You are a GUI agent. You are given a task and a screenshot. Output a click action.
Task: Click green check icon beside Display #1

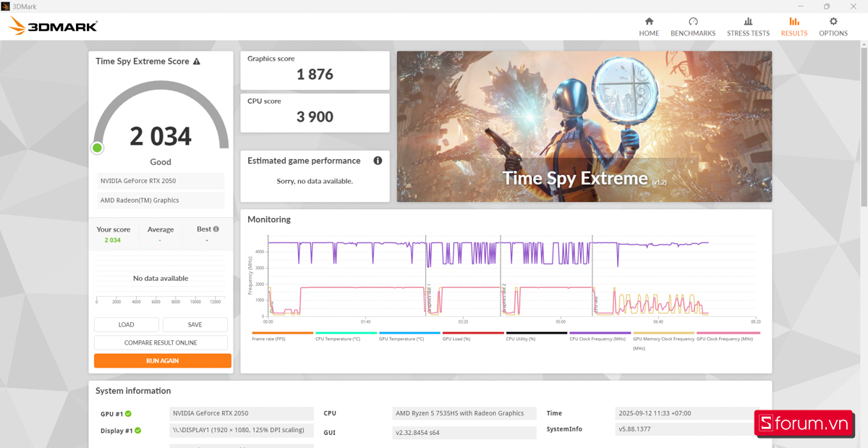[137, 430]
